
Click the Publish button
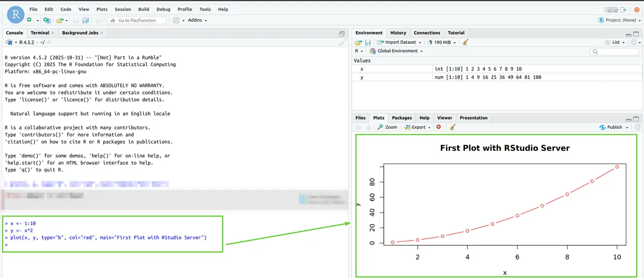tap(611, 127)
